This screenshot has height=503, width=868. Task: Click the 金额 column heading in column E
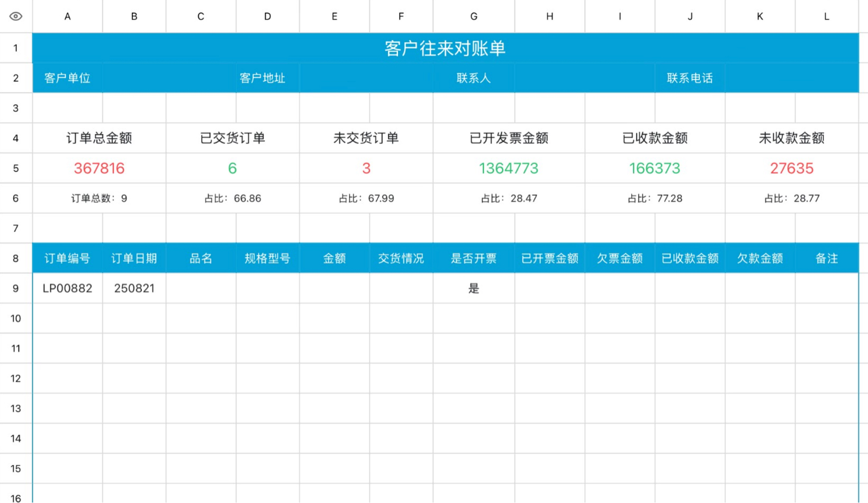(334, 258)
